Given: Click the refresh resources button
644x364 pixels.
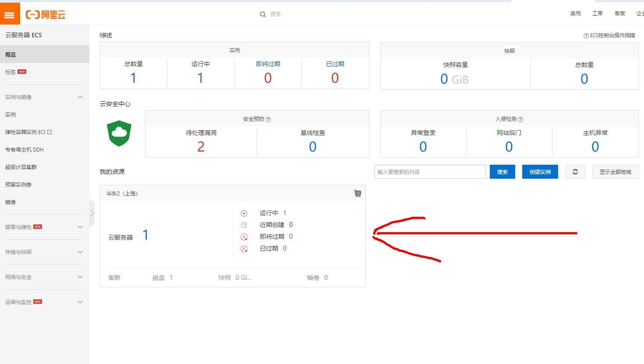Looking at the screenshot, I should (x=575, y=172).
